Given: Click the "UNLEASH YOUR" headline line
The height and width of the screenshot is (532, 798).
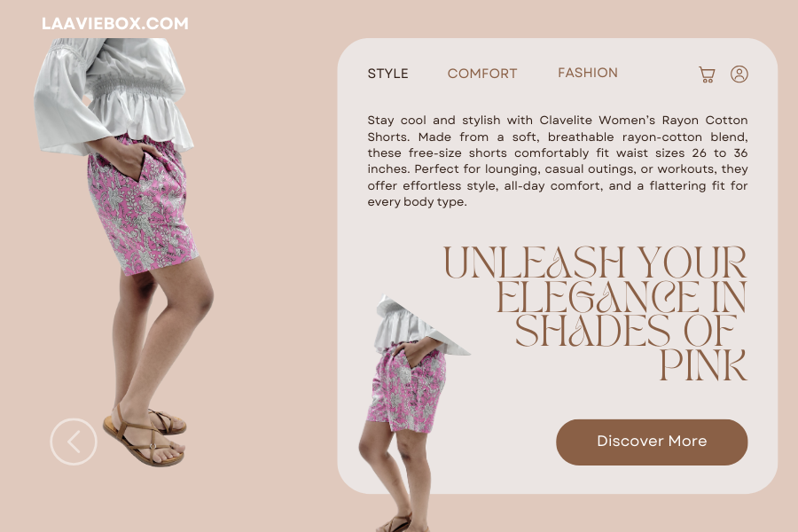Looking at the screenshot, I should pyautogui.click(x=595, y=262).
